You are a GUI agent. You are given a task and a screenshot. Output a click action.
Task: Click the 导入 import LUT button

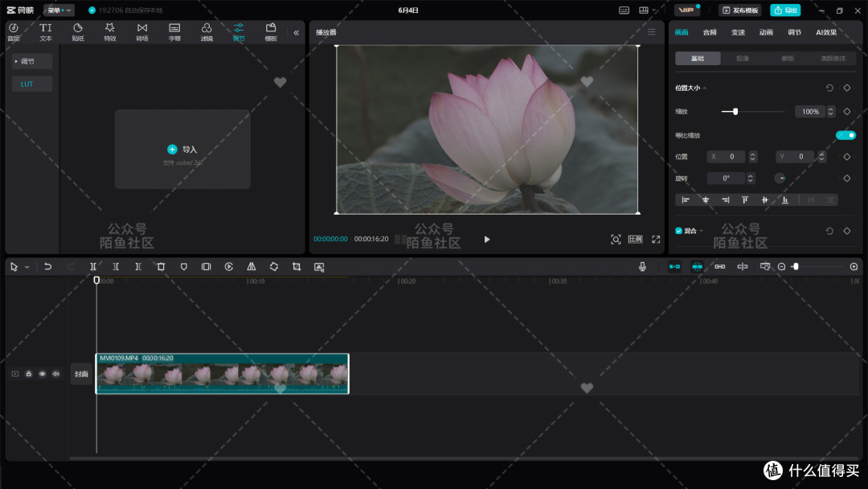(182, 150)
